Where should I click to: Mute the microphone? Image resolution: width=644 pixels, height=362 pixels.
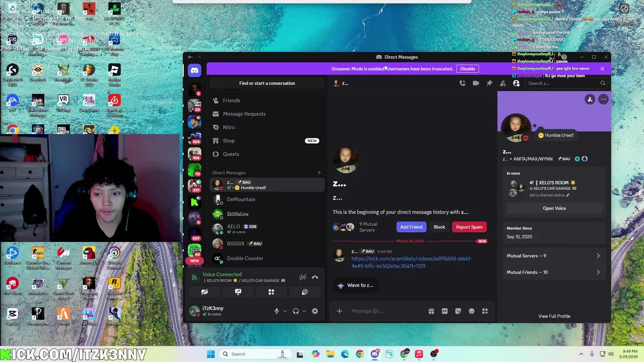click(276, 311)
